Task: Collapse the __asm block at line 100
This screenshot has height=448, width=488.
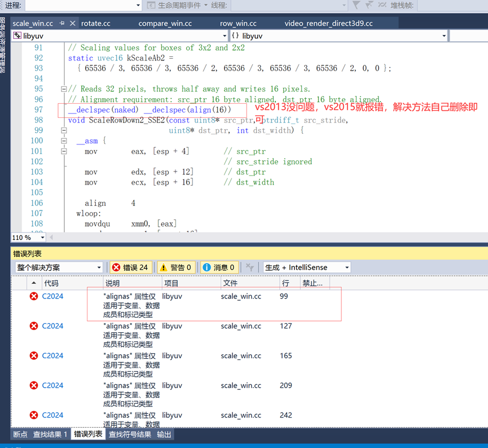Action: [64, 140]
